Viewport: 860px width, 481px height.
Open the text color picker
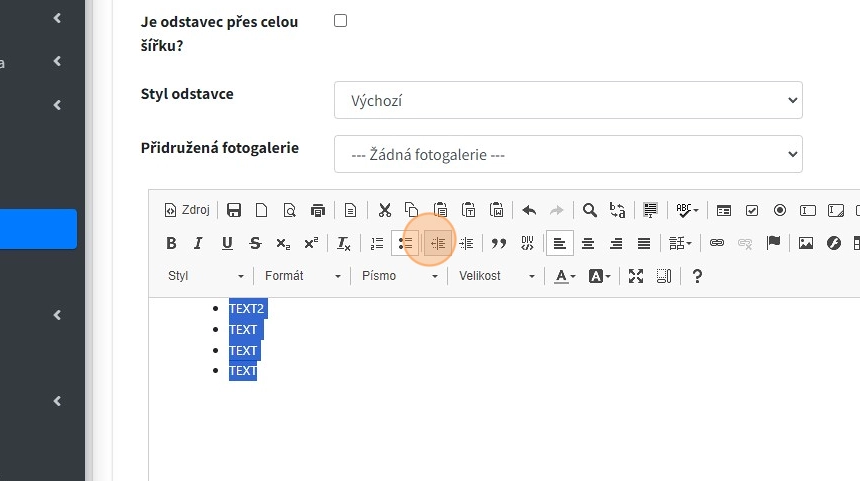pos(565,276)
